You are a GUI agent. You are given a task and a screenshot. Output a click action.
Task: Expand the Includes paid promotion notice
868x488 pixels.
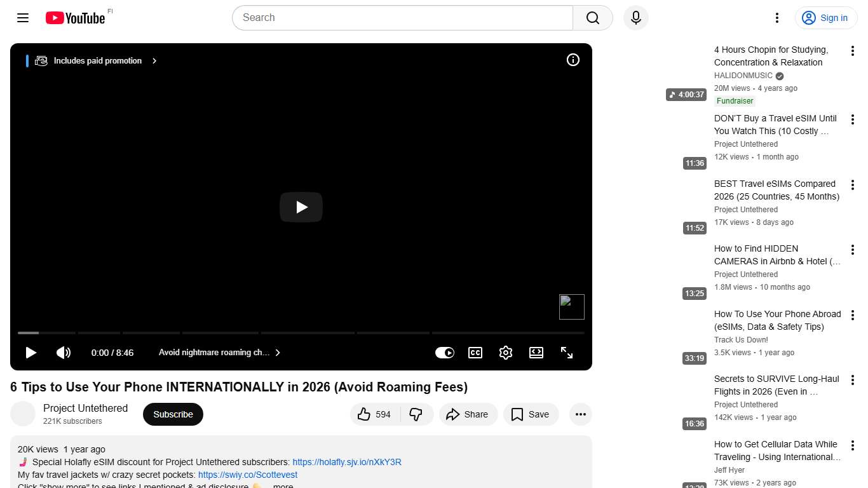point(154,60)
